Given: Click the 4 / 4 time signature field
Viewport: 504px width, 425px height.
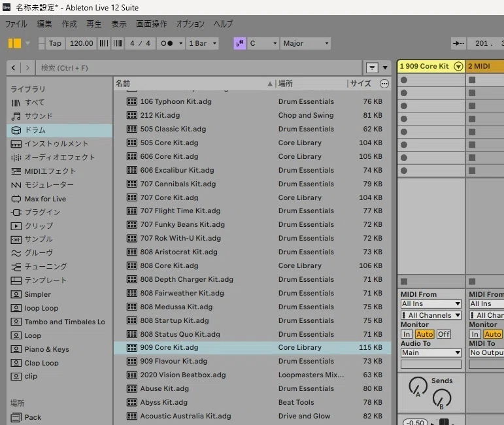Looking at the screenshot, I should pos(140,43).
